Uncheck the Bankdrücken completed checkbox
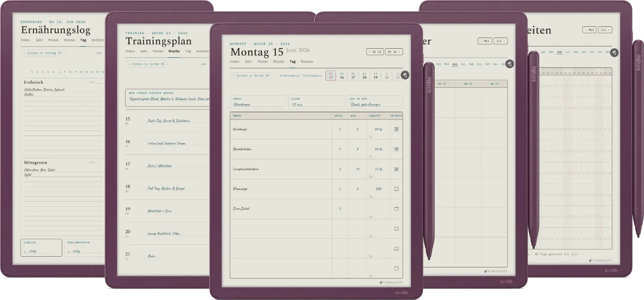Screen dimensions: 644x300 coord(396,149)
